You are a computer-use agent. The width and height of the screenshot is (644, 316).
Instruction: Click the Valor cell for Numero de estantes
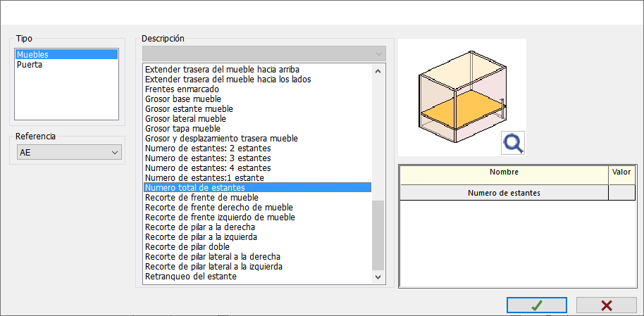621,192
